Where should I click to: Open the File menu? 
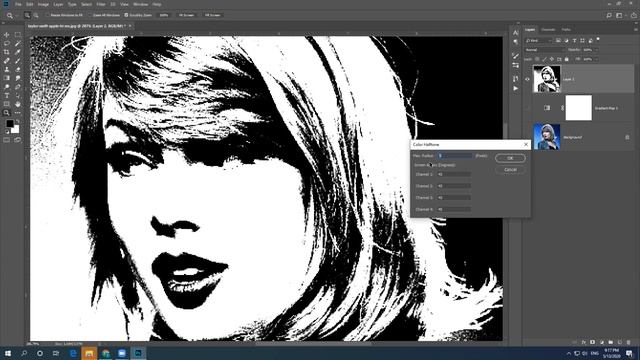[18, 4]
